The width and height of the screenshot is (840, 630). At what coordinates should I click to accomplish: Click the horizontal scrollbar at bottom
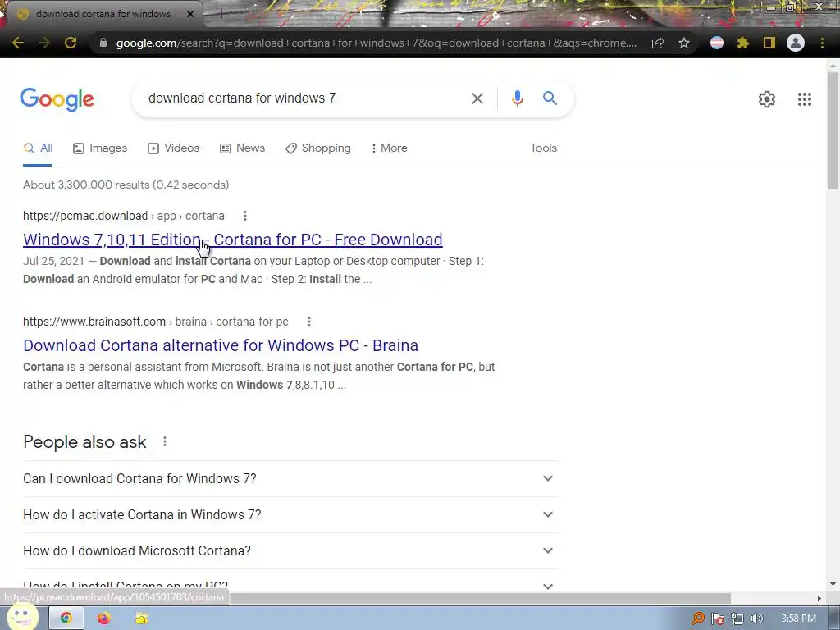click(x=479, y=598)
